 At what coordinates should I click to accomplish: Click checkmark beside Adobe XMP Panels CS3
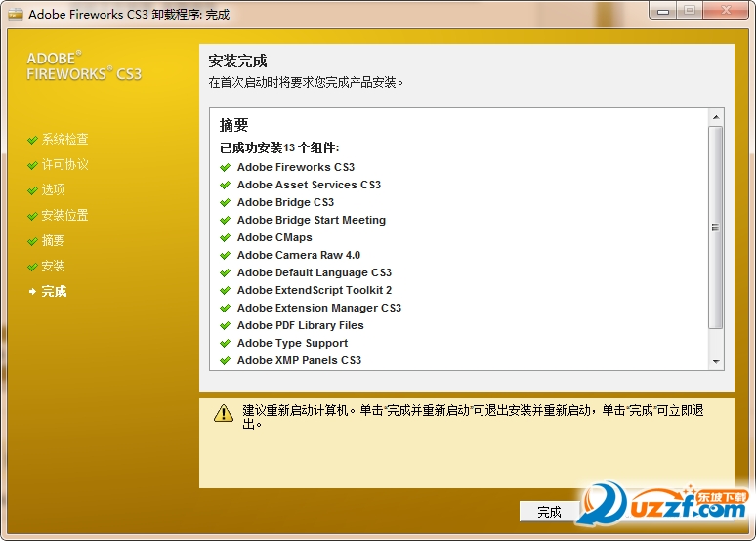point(226,361)
